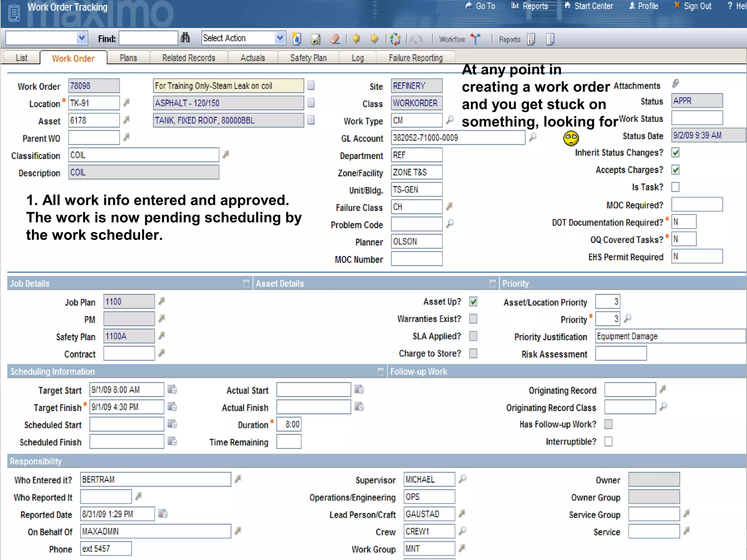Screen dimensions: 747x560
Task: Click the New Work Order toolbar icon
Action: tap(297, 39)
